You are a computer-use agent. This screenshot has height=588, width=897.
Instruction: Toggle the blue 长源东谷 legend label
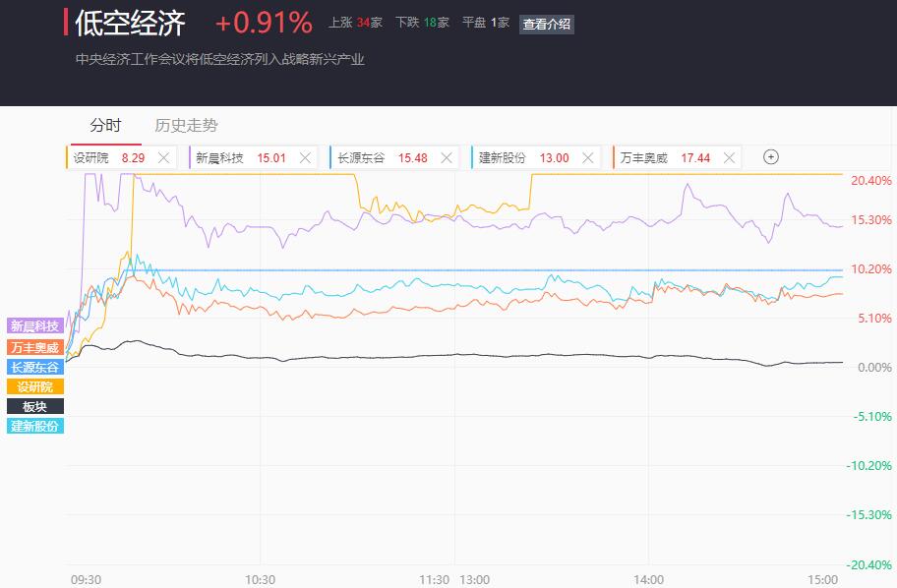[34, 367]
